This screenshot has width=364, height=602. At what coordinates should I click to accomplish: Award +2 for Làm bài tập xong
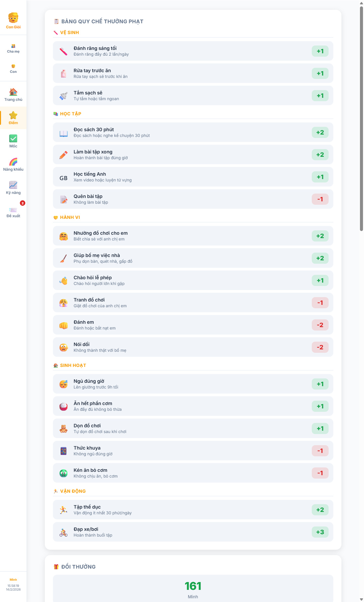320,155
